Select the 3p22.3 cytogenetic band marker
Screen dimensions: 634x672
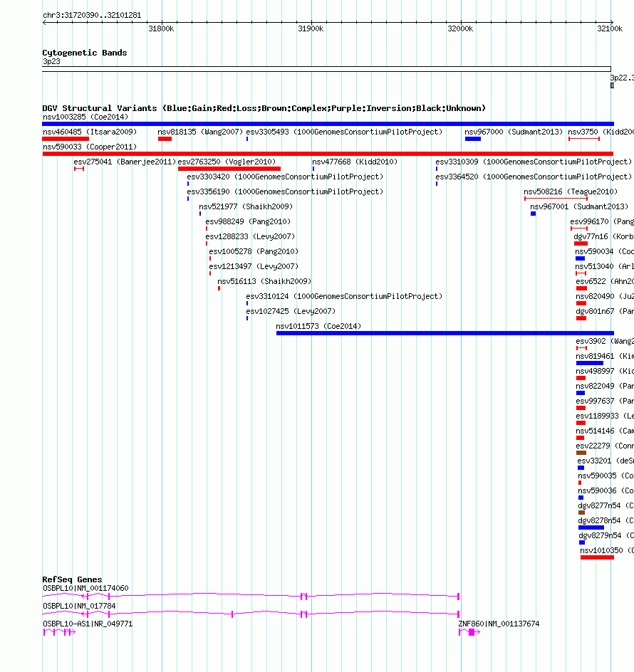point(612,85)
